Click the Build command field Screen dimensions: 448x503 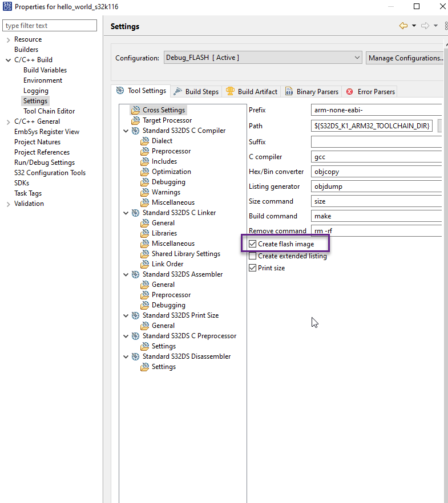point(376,216)
